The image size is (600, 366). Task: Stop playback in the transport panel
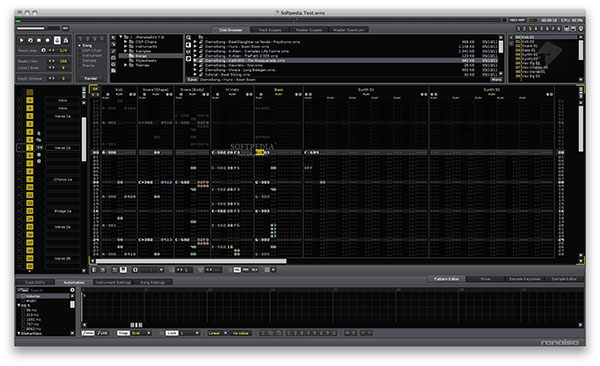[39, 40]
